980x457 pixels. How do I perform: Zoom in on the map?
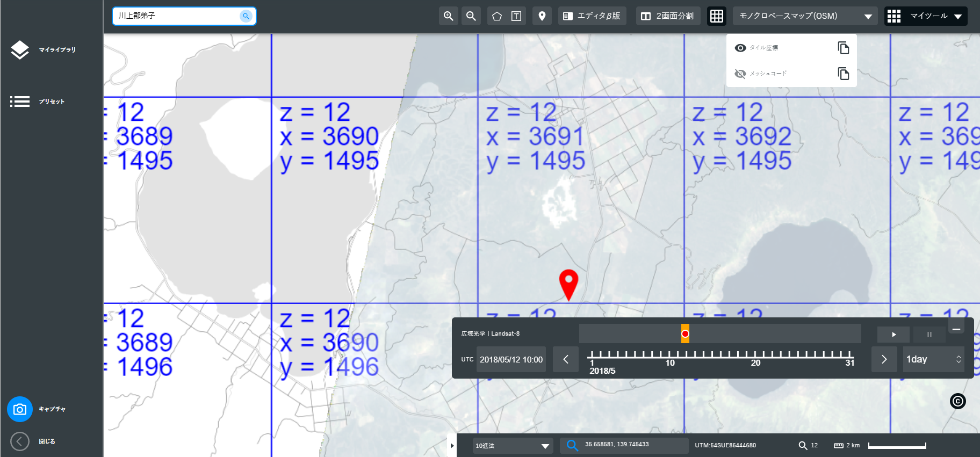(448, 16)
